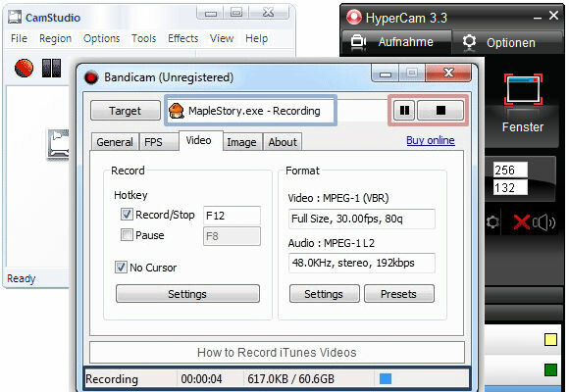Image resolution: width=569 pixels, height=392 pixels.
Task: Click the yellow color swatch in HyperCam
Action: (x=550, y=339)
